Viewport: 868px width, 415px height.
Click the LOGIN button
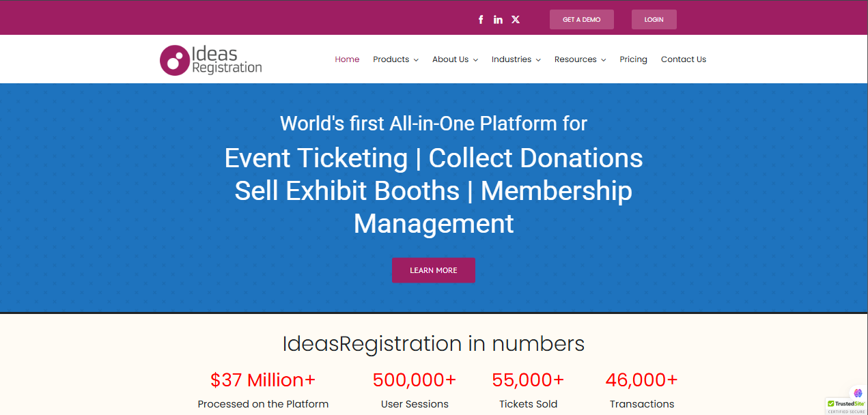click(654, 20)
